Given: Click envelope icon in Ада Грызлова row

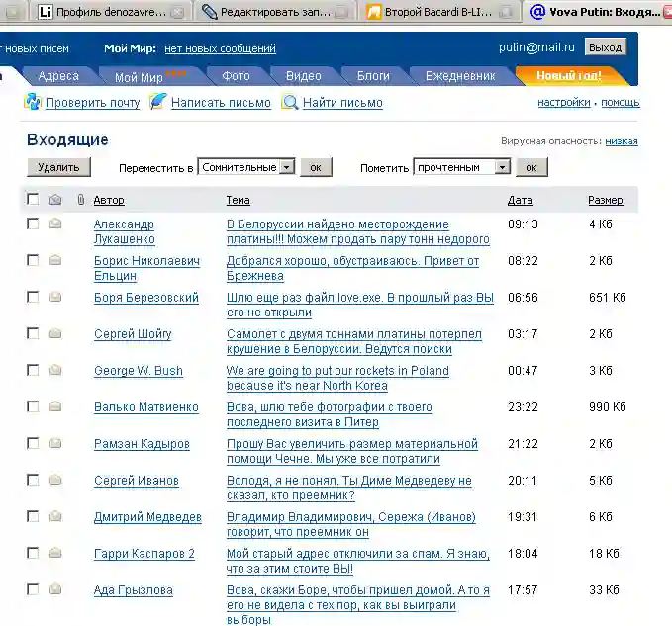Looking at the screenshot, I should click(55, 589).
